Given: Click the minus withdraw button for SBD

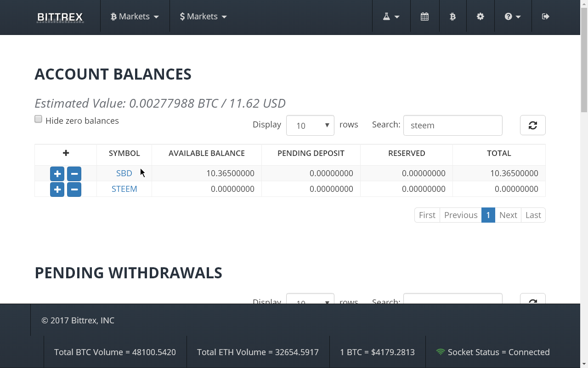Looking at the screenshot, I should point(74,173).
